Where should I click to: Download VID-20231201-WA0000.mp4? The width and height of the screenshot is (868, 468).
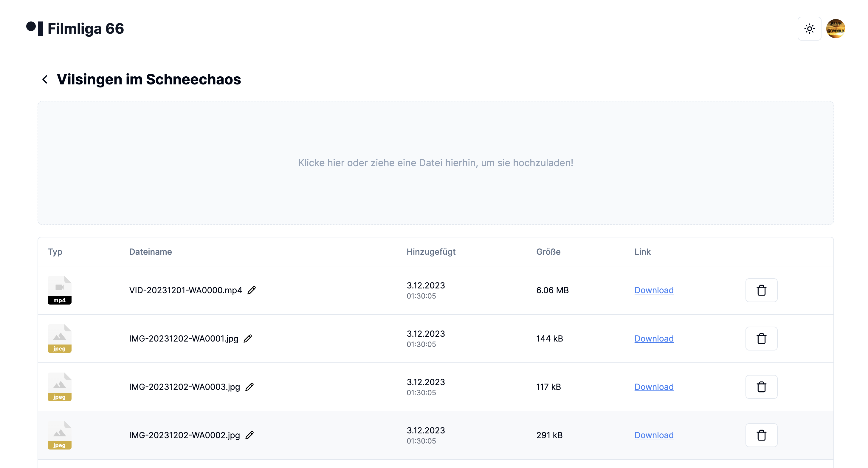tap(654, 290)
